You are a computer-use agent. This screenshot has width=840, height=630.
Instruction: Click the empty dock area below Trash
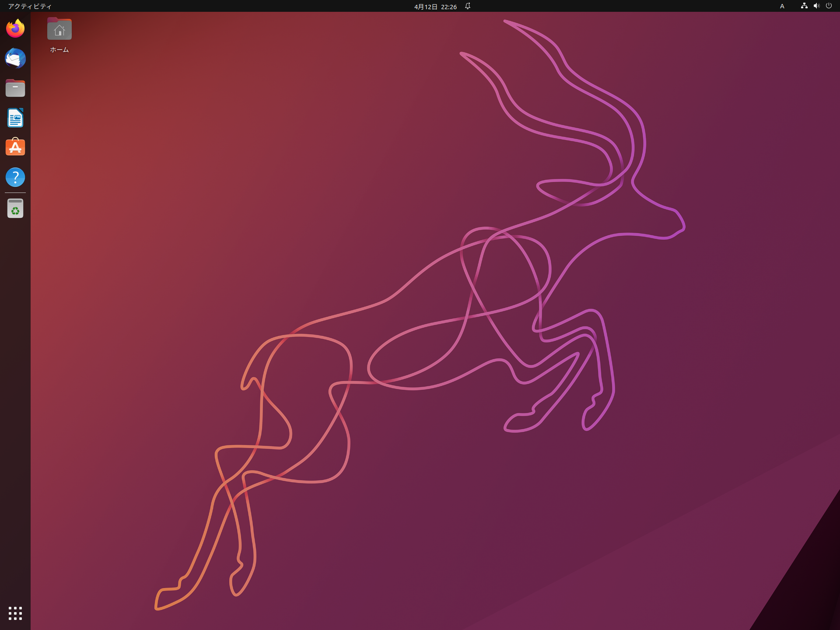tap(15, 394)
